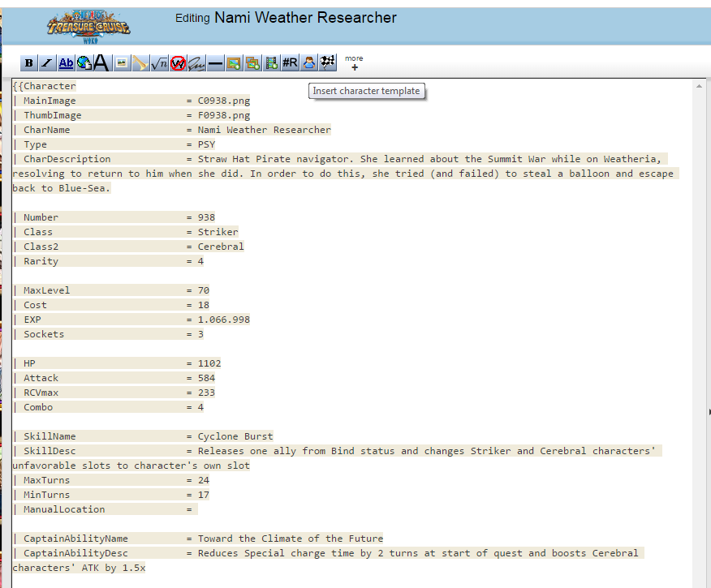Click the checkered flag template icon
Screen dimensions: 711x588
[328, 63]
